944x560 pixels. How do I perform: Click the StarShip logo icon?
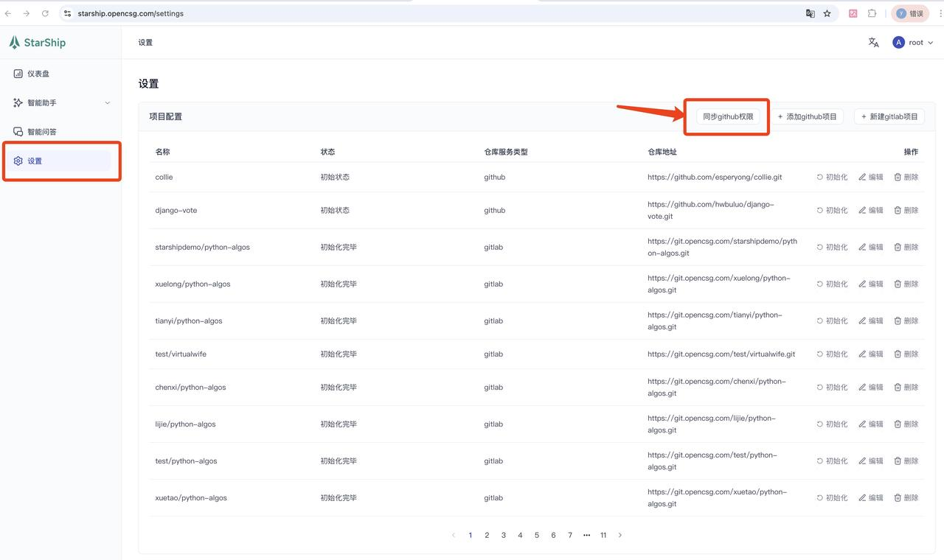point(14,42)
